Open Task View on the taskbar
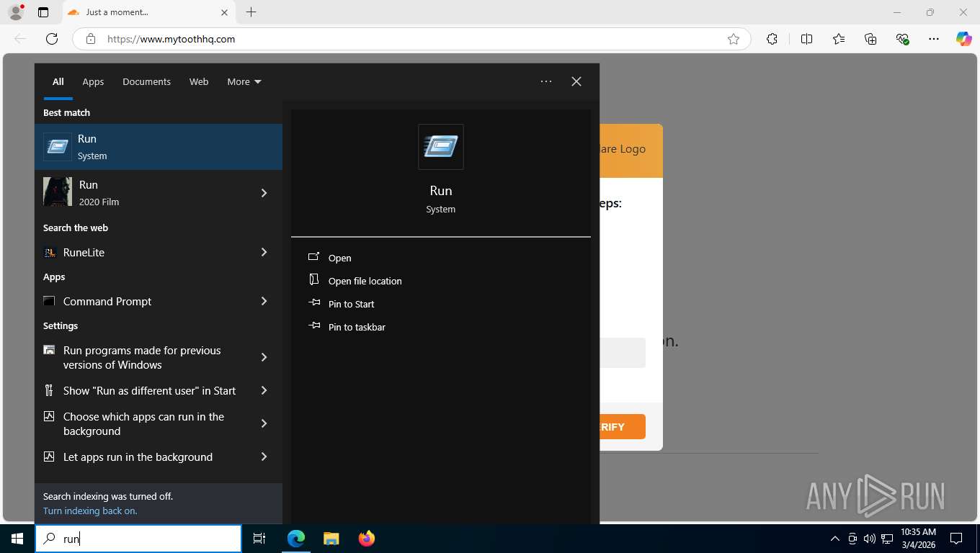 [259, 539]
